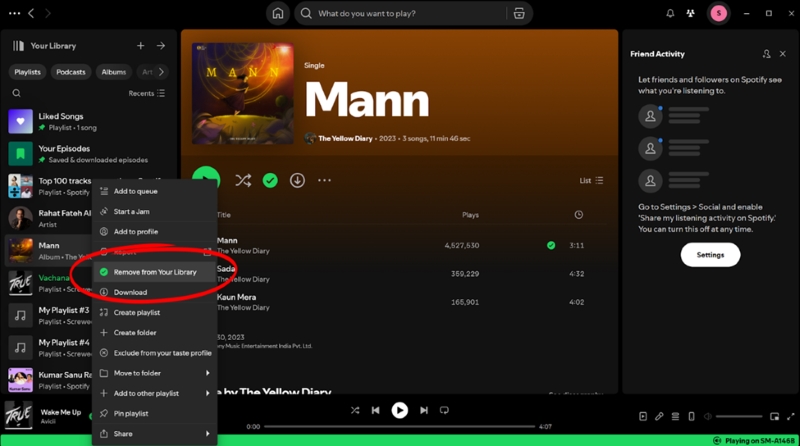
Task: Expand the Share submenu
Action: point(155,434)
